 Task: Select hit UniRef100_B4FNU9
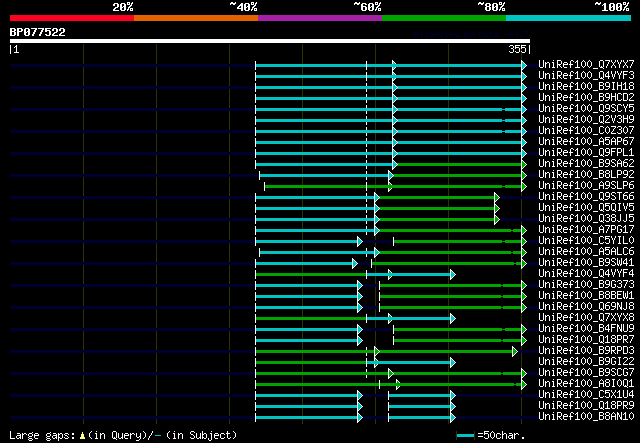[586, 329]
